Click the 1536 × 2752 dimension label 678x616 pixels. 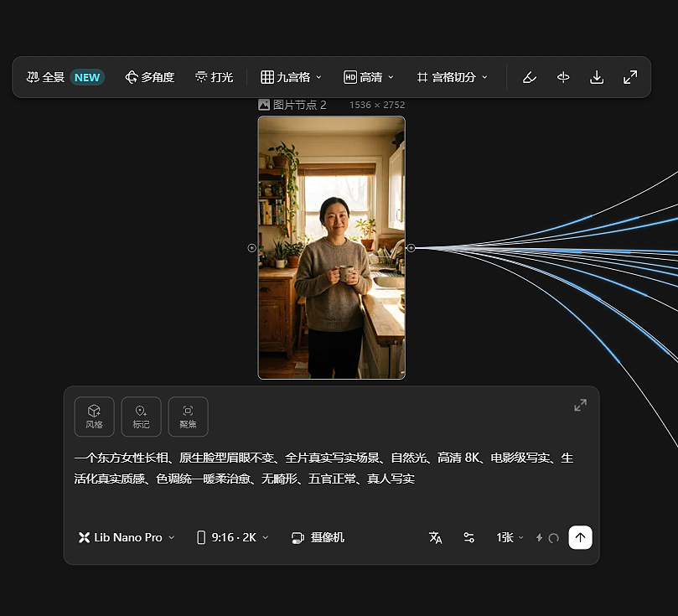click(377, 105)
